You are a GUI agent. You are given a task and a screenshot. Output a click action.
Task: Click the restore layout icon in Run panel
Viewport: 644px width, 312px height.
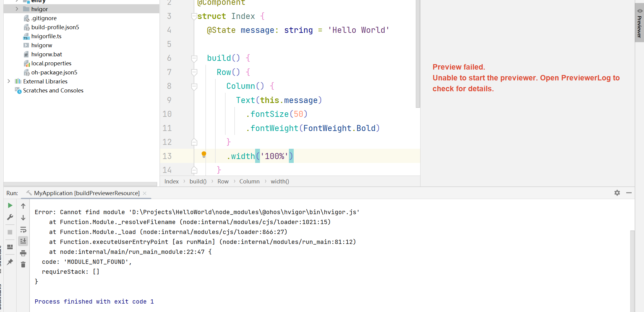click(10, 247)
